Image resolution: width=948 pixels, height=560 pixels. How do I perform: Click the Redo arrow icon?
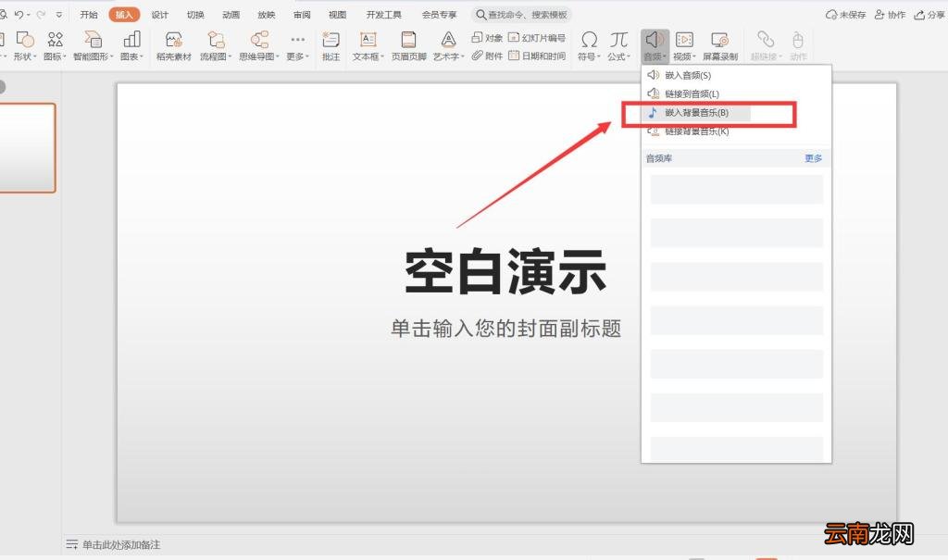41,15
